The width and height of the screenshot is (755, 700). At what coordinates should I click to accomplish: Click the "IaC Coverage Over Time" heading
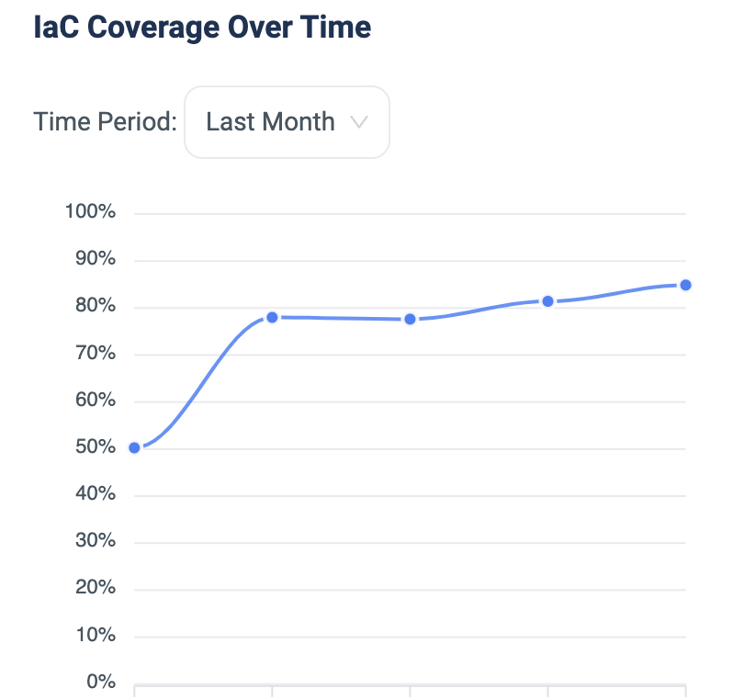(202, 28)
